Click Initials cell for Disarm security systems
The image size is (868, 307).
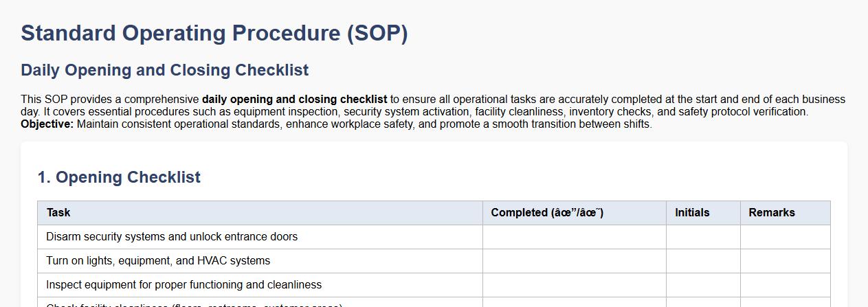click(703, 237)
